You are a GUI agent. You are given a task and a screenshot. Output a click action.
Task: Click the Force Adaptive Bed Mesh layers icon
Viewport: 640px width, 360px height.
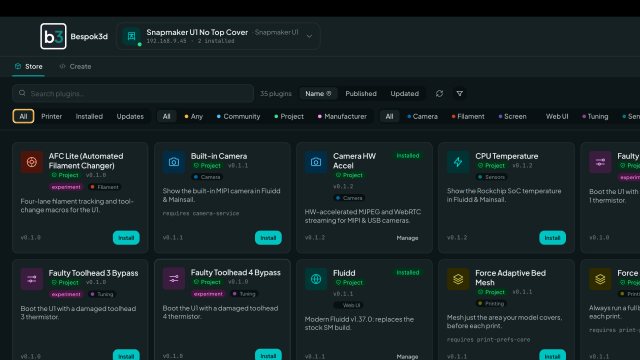click(x=458, y=279)
